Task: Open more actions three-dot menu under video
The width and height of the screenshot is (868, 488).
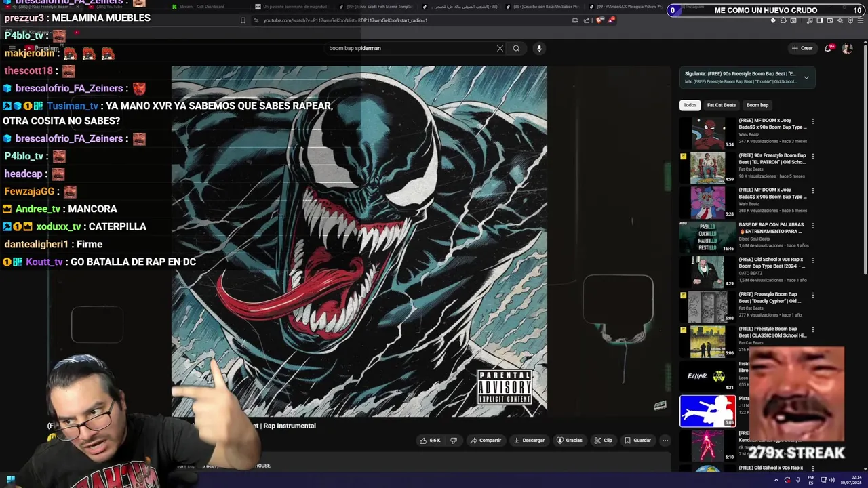Action: [665, 441]
